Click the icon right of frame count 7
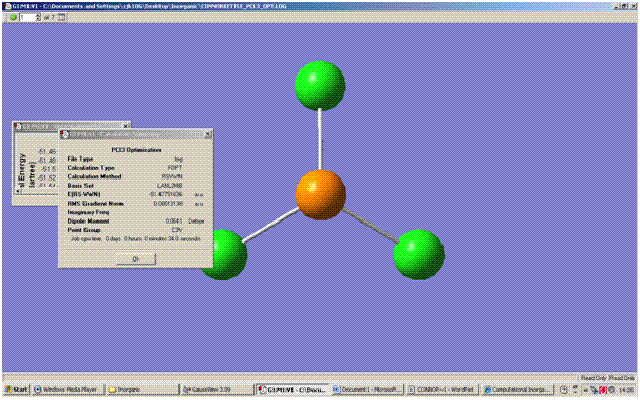This screenshot has height=400, width=640. tap(62, 18)
